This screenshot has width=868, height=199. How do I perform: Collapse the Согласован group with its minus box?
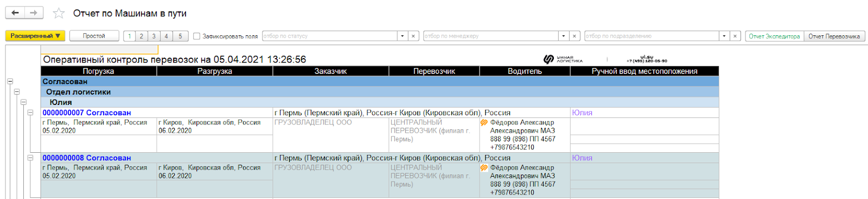[x=10, y=82]
